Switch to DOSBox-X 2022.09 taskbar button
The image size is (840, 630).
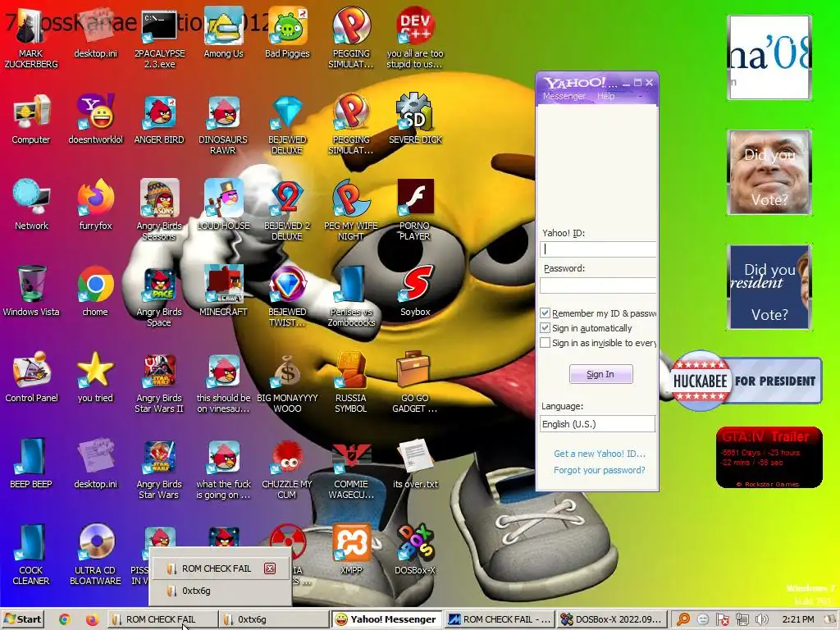click(x=612, y=619)
